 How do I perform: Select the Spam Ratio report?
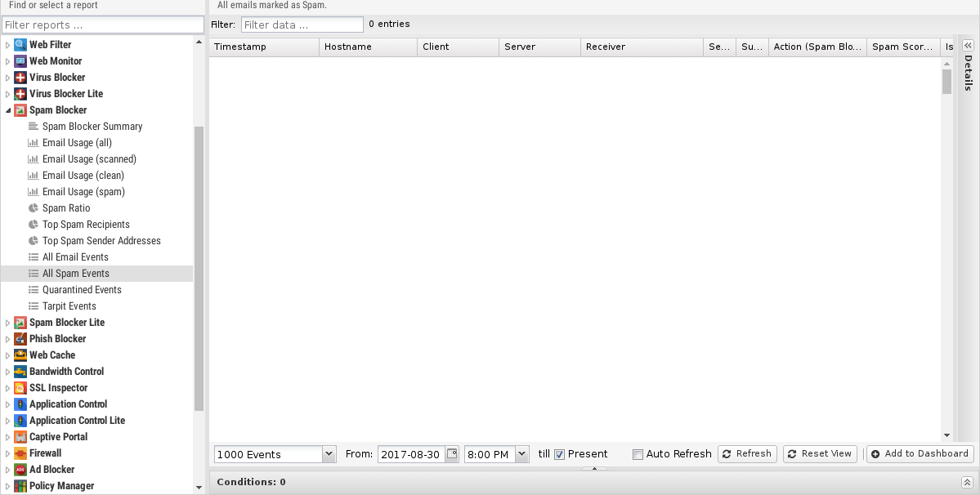[66, 208]
